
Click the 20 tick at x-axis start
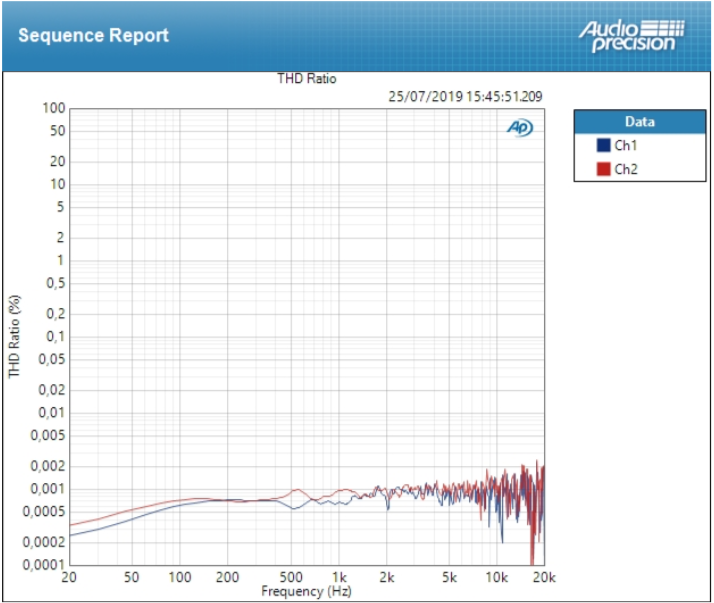(69, 578)
